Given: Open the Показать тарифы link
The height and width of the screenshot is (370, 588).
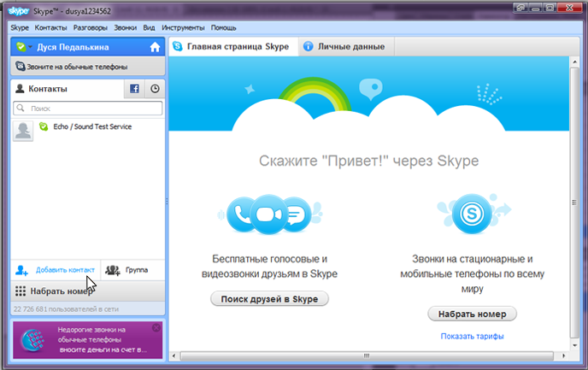Looking at the screenshot, I should pos(472,336).
